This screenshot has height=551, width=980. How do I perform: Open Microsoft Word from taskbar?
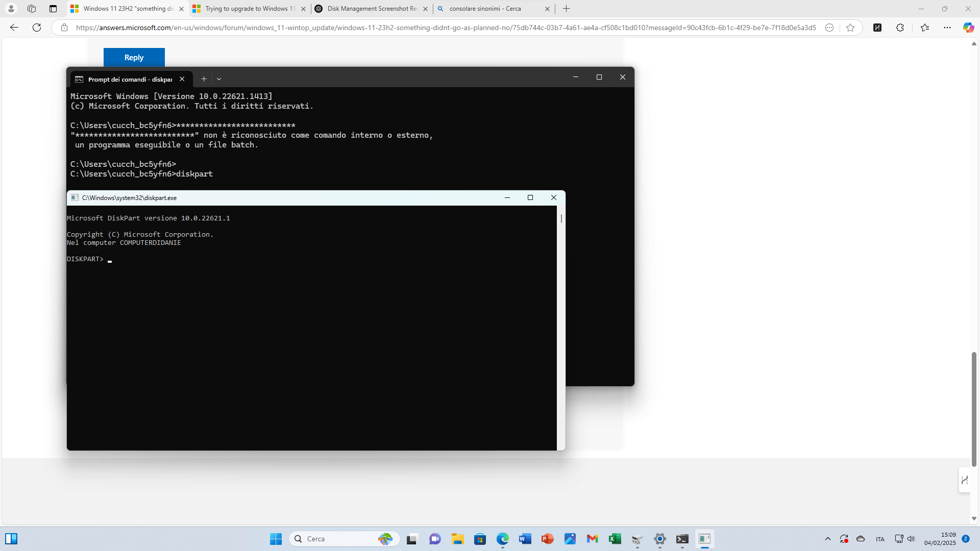(525, 539)
